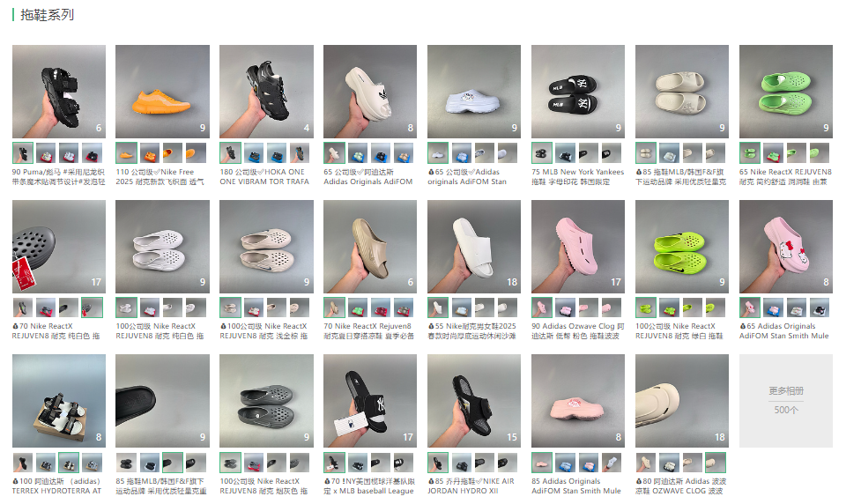Open the black clog with red tag cover
The image size is (861, 504).
point(59,247)
